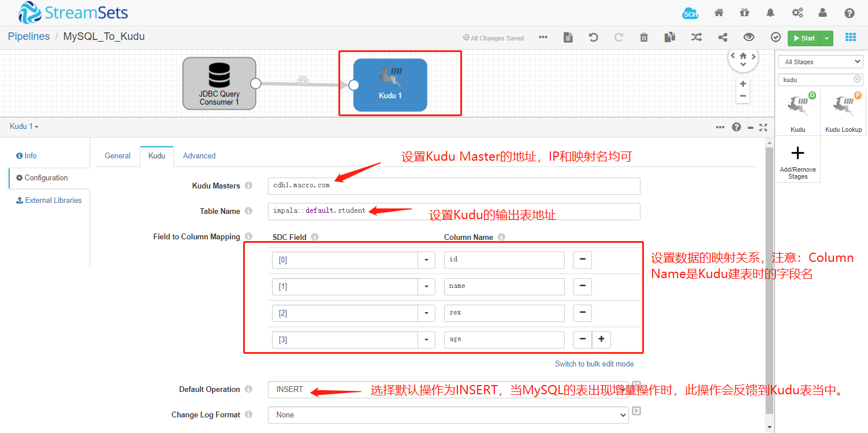Add the Kudu destination stage from library
Viewport: 868px width, 433px height.
tap(798, 112)
